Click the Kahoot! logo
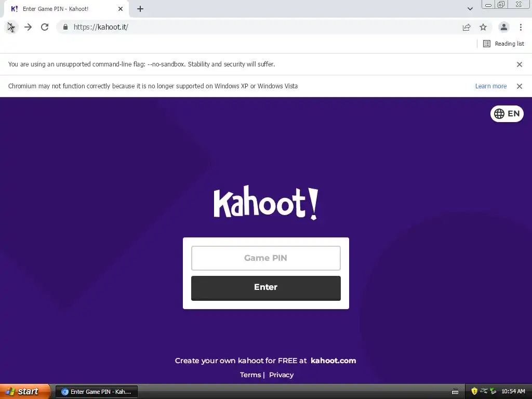 266,203
